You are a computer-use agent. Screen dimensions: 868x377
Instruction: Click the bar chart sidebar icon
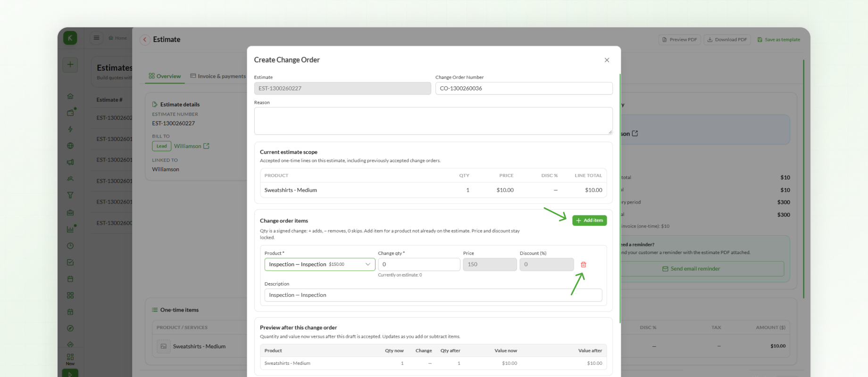(x=70, y=229)
